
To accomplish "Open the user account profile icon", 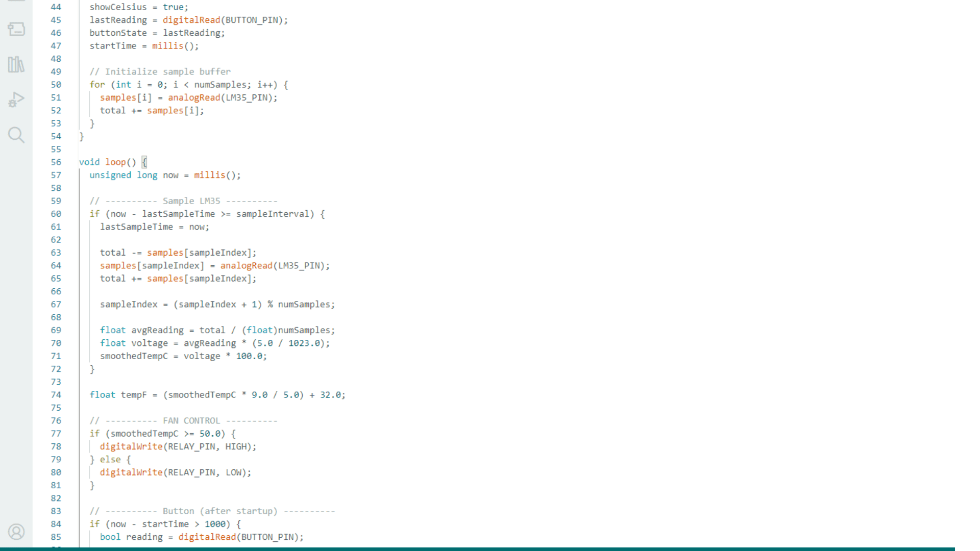I will click(16, 532).
